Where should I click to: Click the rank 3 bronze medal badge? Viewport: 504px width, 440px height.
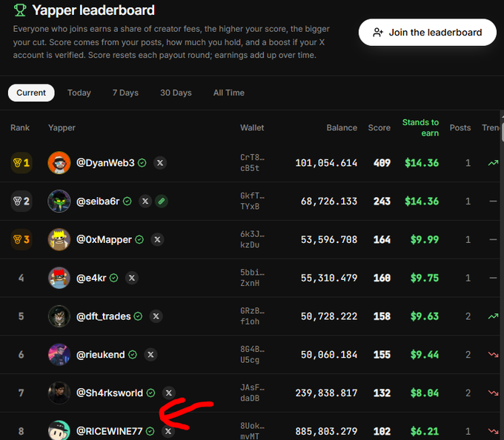(x=21, y=239)
